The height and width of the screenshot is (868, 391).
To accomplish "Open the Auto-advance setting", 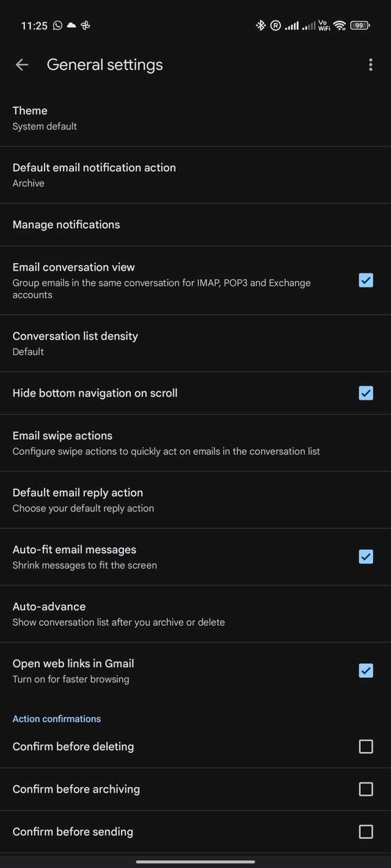I will pos(195,613).
